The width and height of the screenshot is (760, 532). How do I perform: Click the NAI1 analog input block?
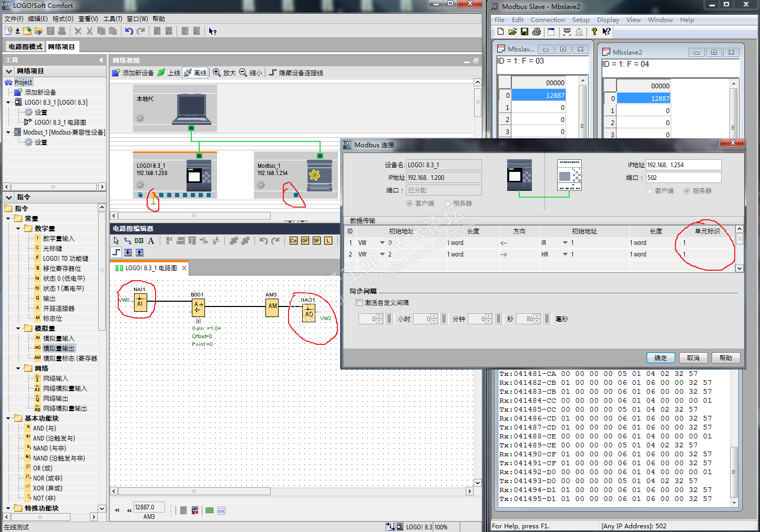(x=140, y=302)
